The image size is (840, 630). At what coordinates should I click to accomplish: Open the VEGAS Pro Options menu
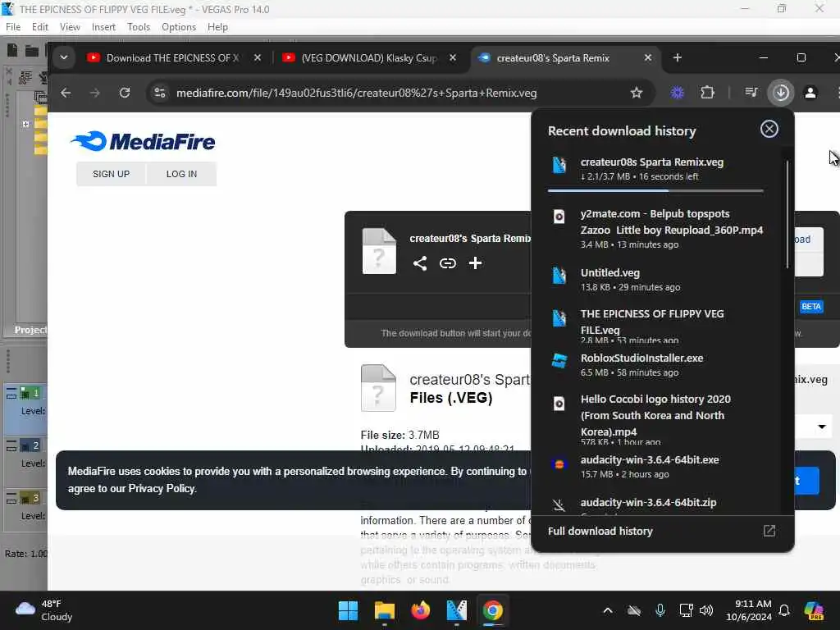click(179, 27)
